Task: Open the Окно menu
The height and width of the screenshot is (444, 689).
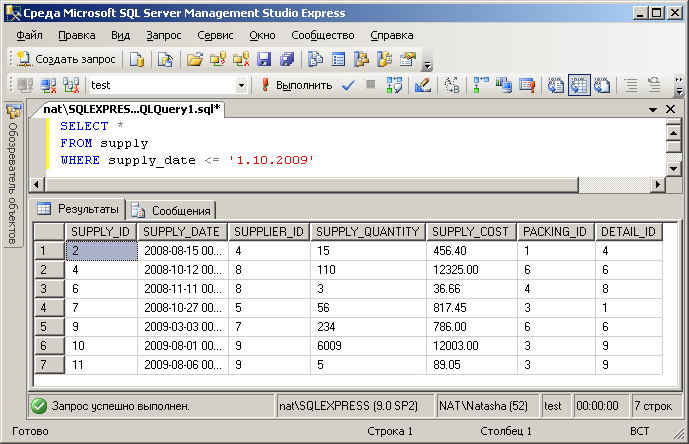Action: 262,35
